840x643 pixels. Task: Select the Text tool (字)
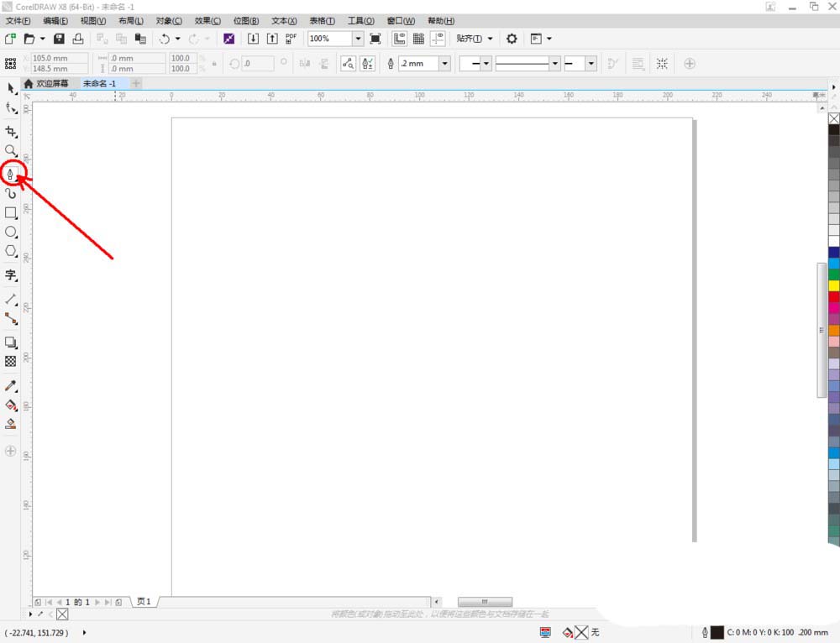pos(11,275)
